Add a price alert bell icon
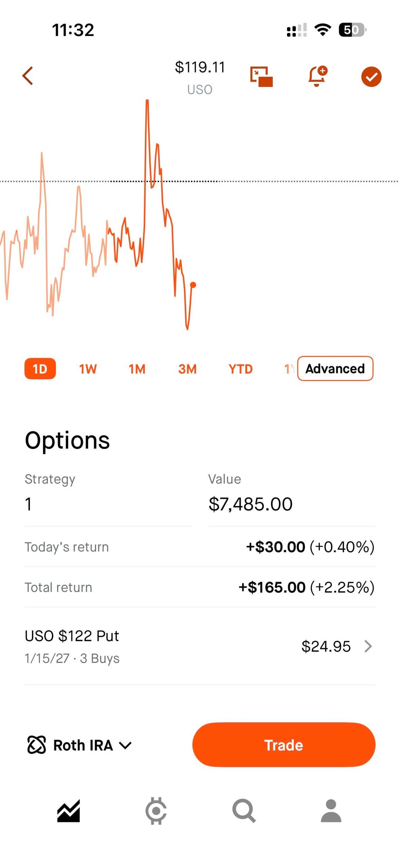The image size is (400, 868). (317, 76)
